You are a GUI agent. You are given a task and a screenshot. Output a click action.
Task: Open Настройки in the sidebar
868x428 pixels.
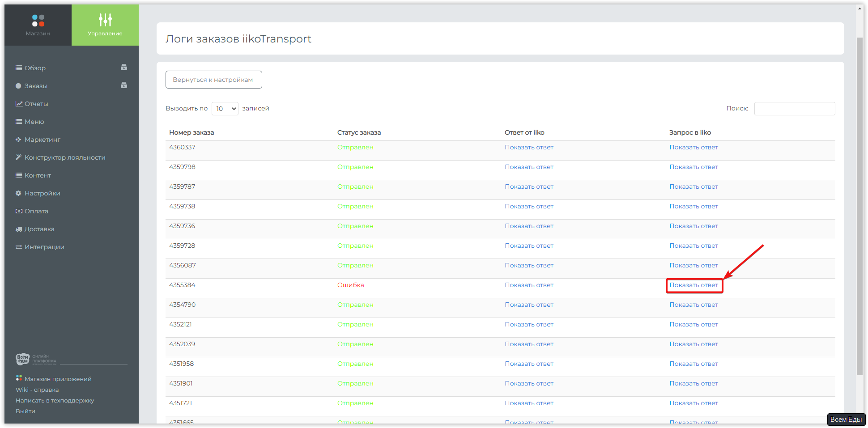click(43, 193)
